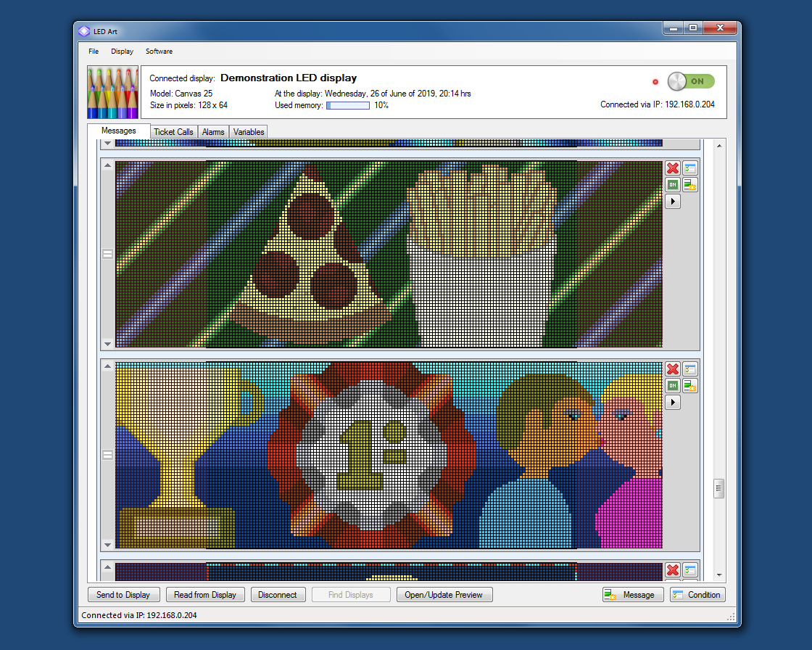
Task: Switch to the Ticket Calls tab
Action: point(173,132)
